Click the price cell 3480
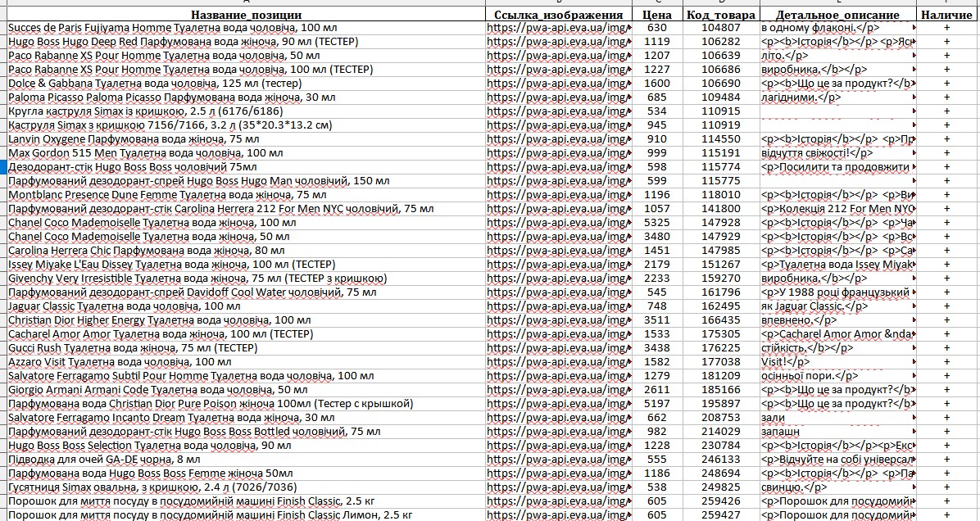 point(657,237)
